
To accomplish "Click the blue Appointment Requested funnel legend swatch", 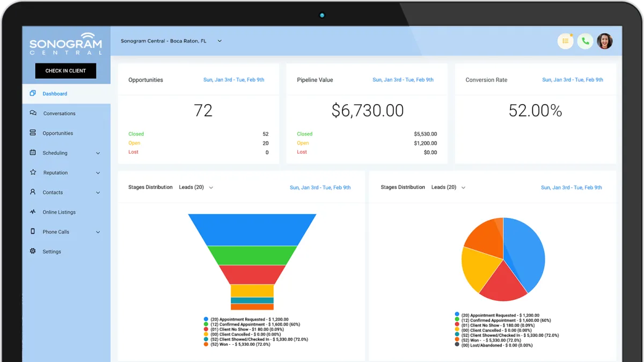I will coord(206,319).
